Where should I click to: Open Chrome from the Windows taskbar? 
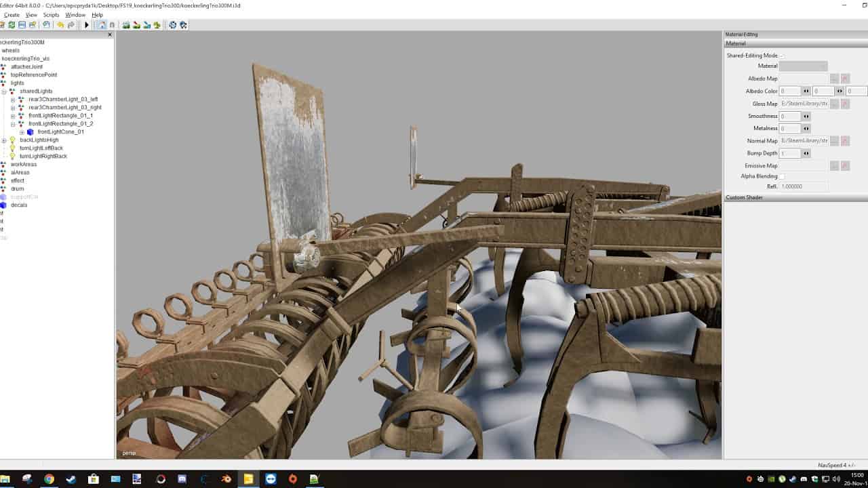click(x=49, y=479)
